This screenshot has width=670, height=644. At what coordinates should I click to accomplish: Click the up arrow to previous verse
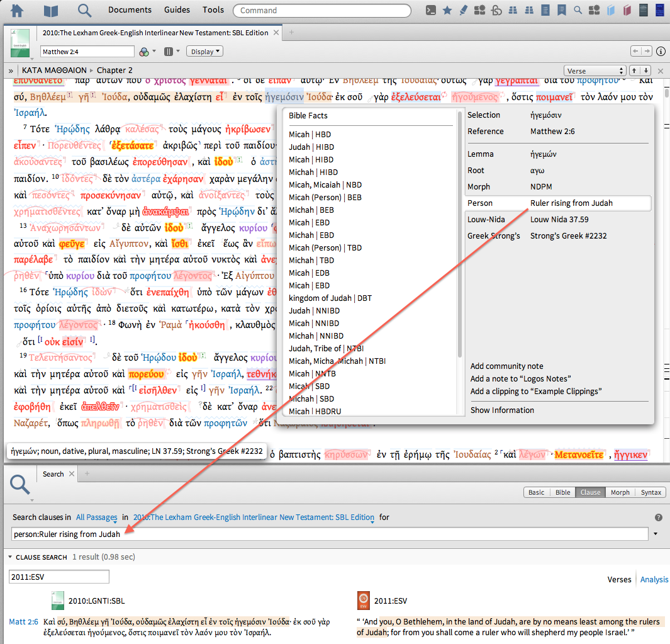pyautogui.click(x=634, y=71)
